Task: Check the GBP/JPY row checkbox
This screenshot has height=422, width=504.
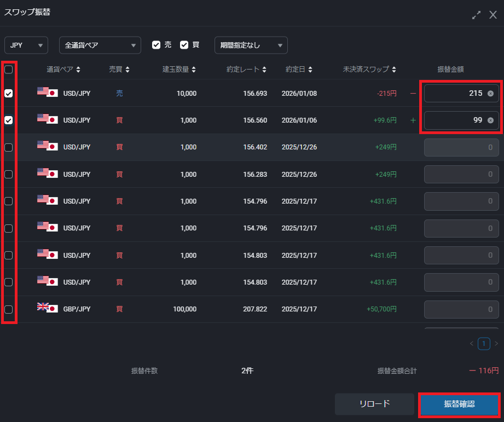Action: pyautogui.click(x=9, y=309)
